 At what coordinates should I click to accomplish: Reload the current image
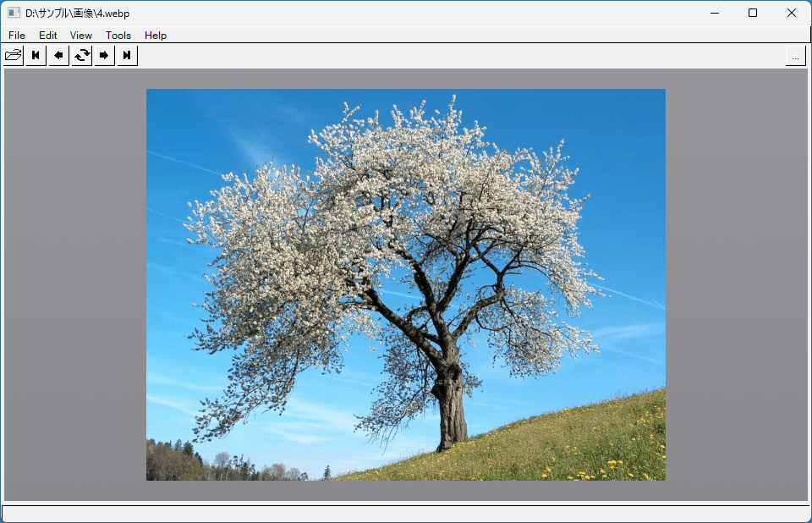tap(82, 56)
